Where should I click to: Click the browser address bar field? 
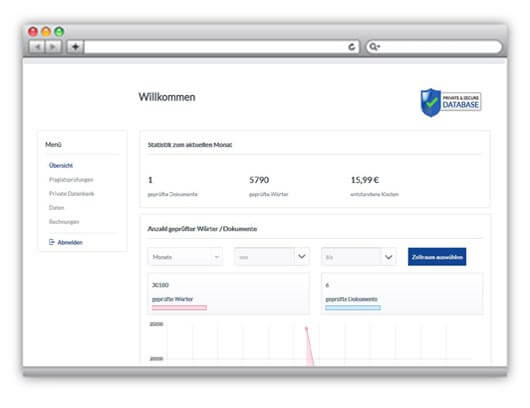(x=215, y=47)
